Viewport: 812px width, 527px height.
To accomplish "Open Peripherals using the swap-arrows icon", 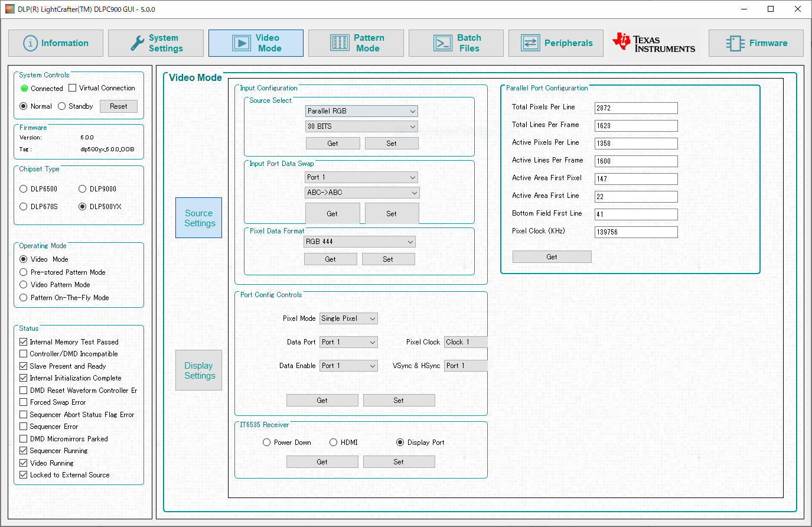I will click(556, 43).
